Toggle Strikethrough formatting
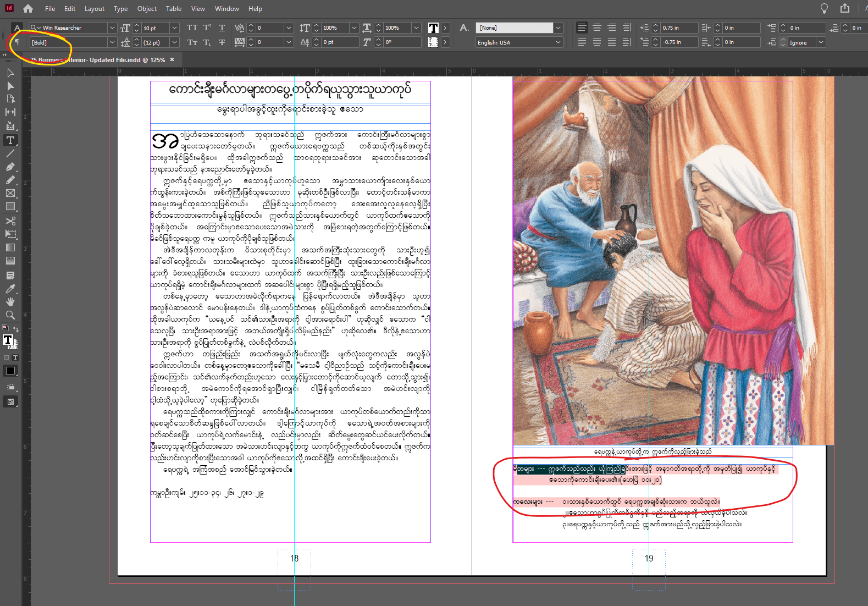The height and width of the screenshot is (606, 868). click(222, 42)
